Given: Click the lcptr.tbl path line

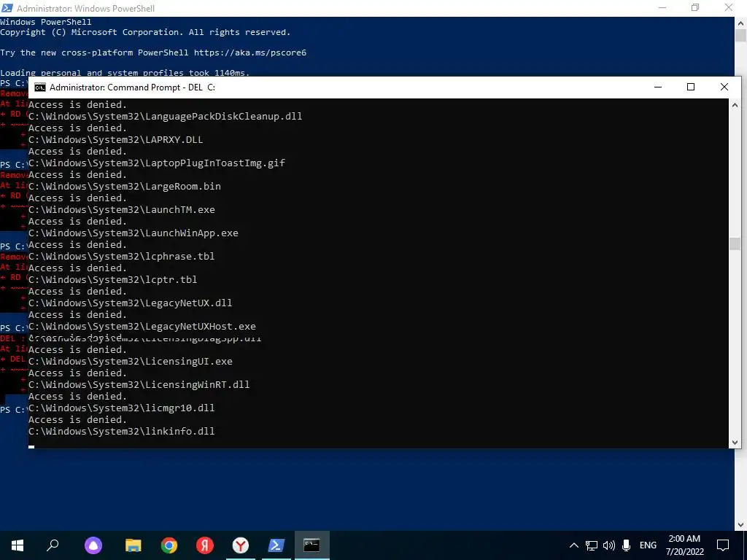Looking at the screenshot, I should 113,279.
